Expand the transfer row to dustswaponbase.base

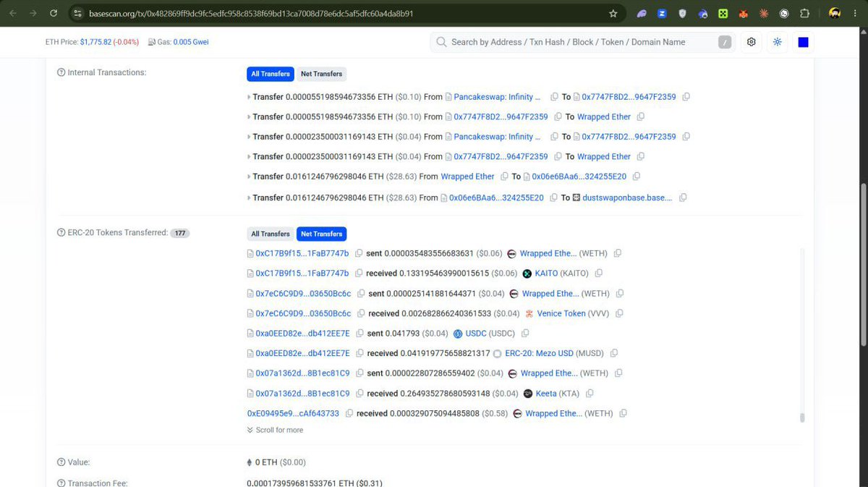tap(249, 198)
